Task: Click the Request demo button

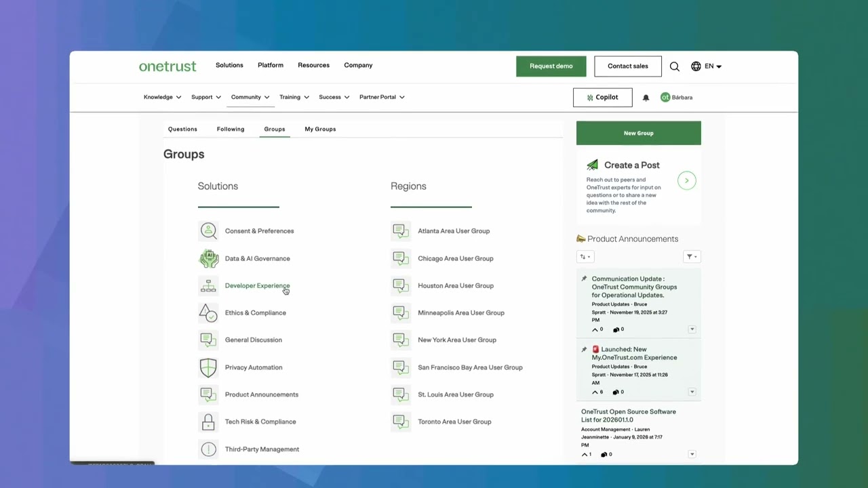Action: tap(551, 66)
